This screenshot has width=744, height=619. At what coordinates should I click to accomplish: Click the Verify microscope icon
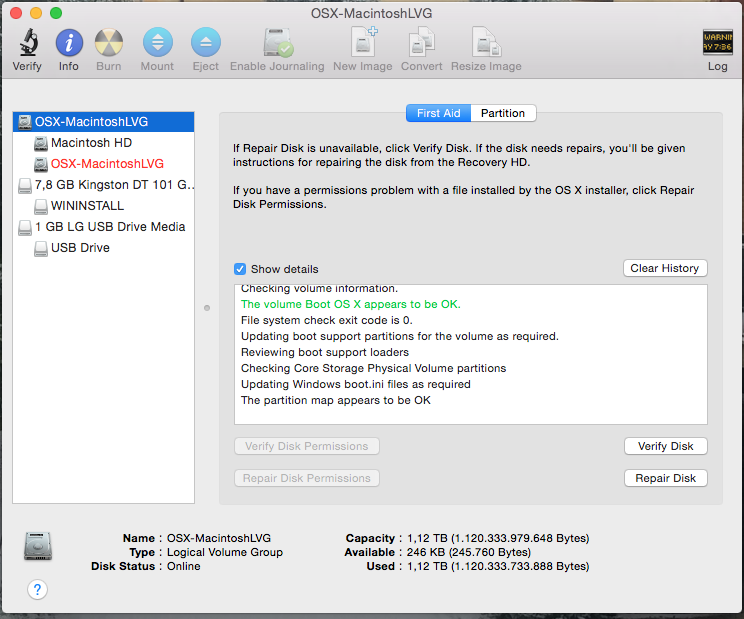tap(28, 42)
